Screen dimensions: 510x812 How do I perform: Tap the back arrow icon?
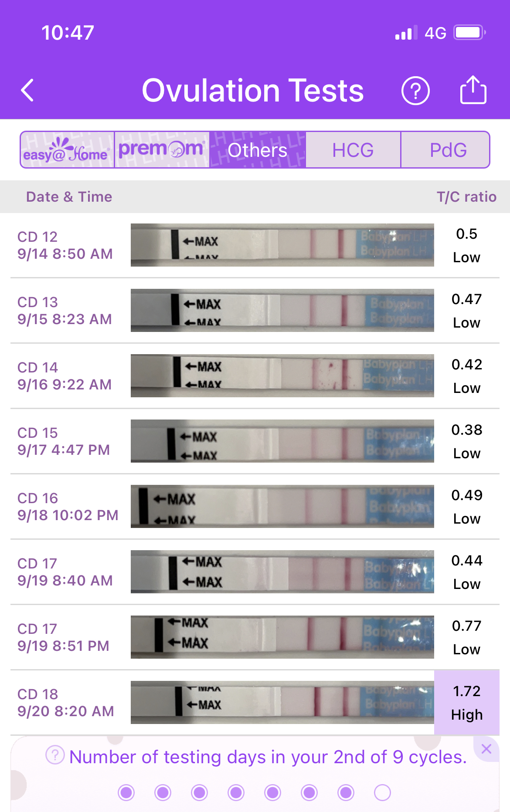pyautogui.click(x=28, y=91)
